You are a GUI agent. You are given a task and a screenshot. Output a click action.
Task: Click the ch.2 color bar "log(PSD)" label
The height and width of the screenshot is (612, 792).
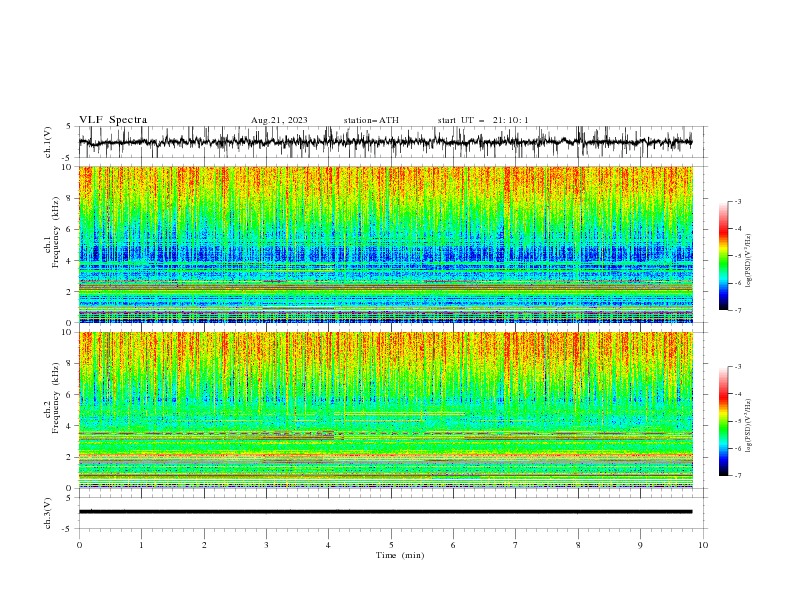pyautogui.click(x=749, y=426)
